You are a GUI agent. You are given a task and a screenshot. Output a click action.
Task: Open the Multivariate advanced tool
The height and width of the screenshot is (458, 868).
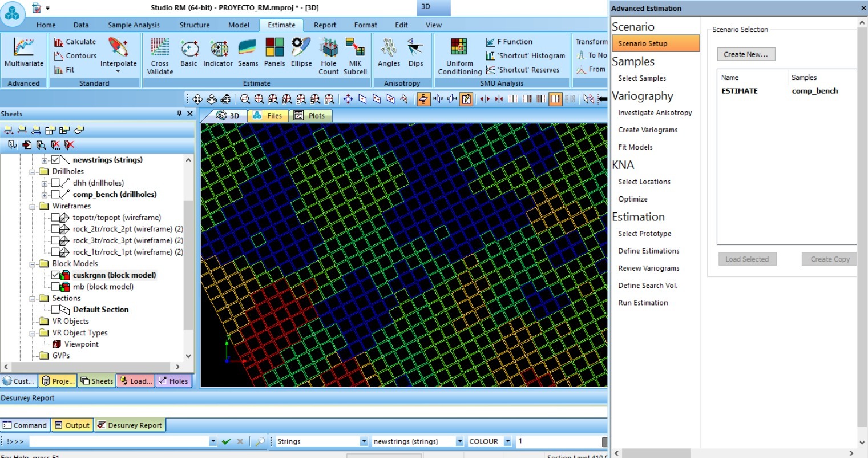pos(23,53)
